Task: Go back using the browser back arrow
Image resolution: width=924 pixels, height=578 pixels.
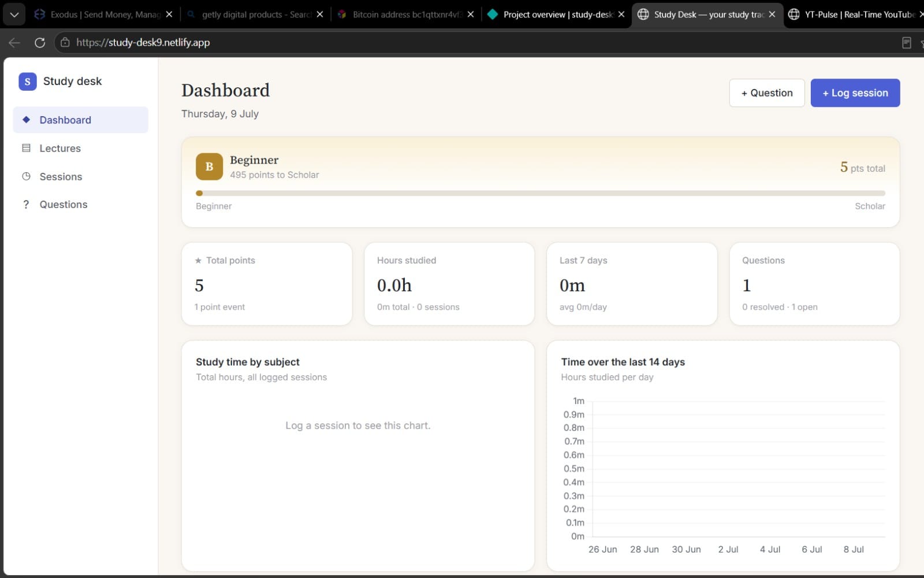Action: coord(14,42)
